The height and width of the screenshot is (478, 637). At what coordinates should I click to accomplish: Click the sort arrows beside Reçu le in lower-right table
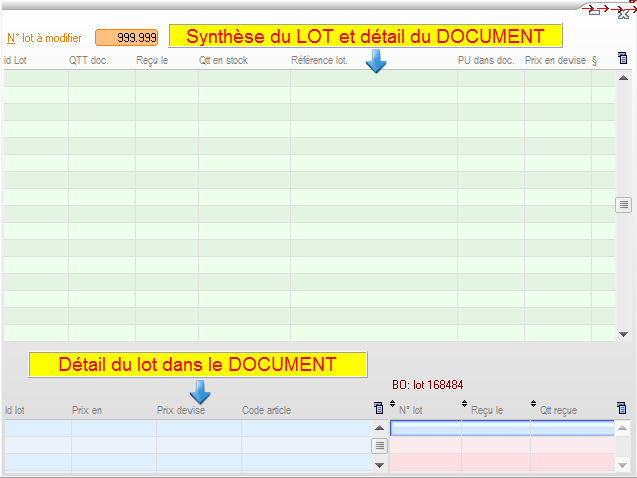pyautogui.click(x=464, y=404)
